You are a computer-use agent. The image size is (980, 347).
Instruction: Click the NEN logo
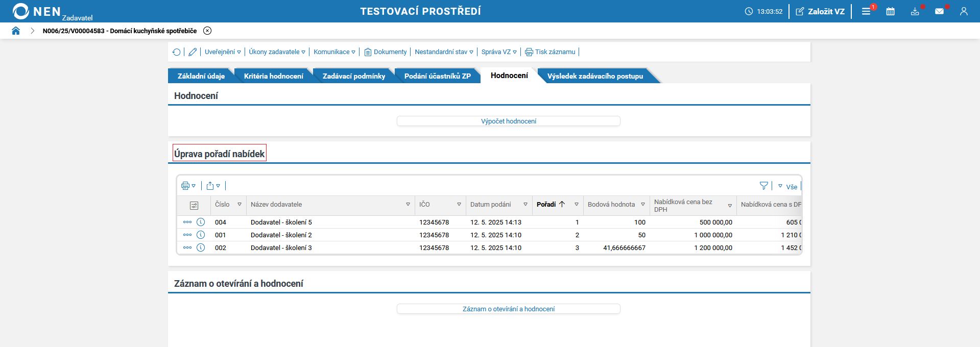coord(37,11)
